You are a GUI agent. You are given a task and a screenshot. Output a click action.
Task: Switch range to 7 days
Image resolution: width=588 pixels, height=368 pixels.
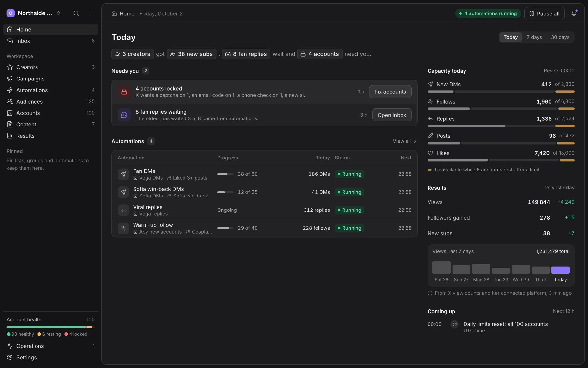(534, 37)
